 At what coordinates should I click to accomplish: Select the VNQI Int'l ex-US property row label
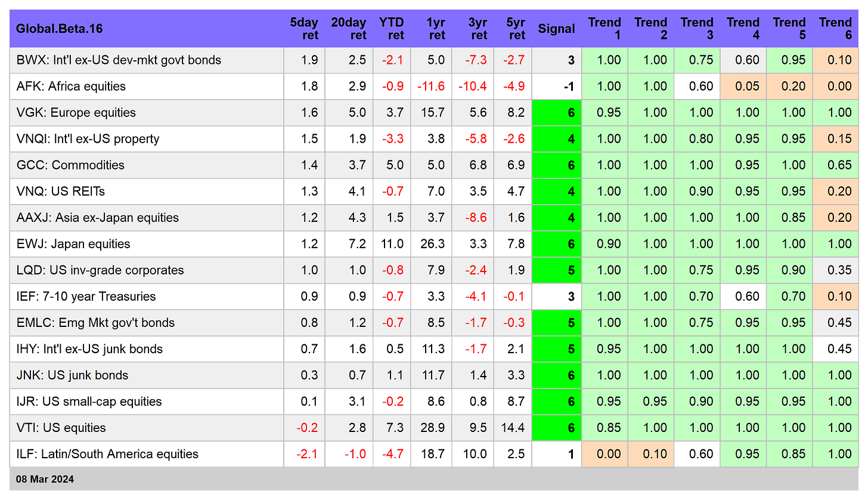[x=88, y=139]
